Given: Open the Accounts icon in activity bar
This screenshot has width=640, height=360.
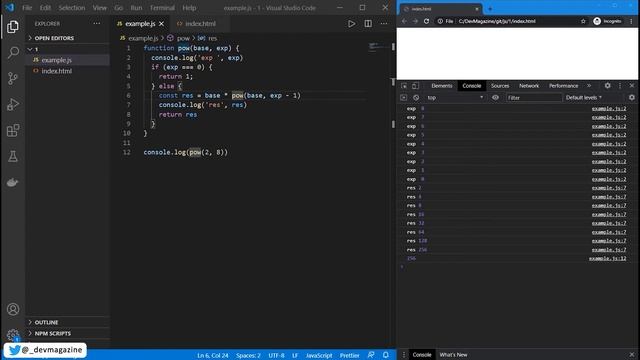Looking at the screenshot, I should pos(13,309).
